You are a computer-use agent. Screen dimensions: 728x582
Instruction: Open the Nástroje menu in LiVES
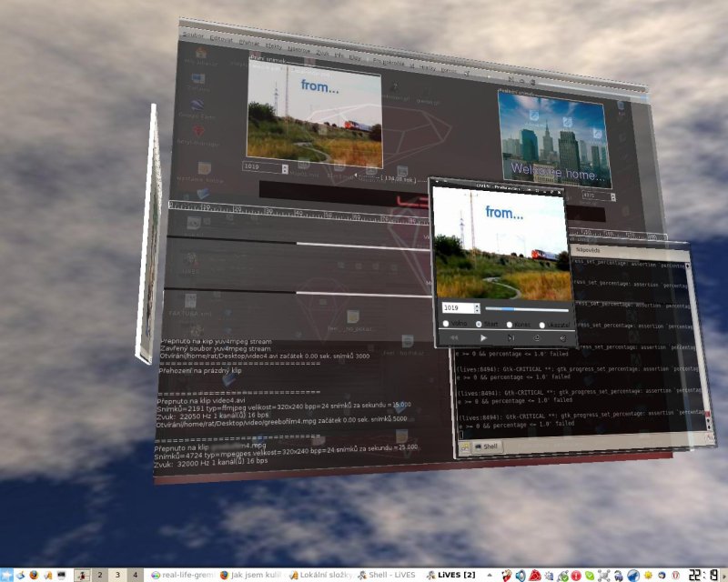298,49
